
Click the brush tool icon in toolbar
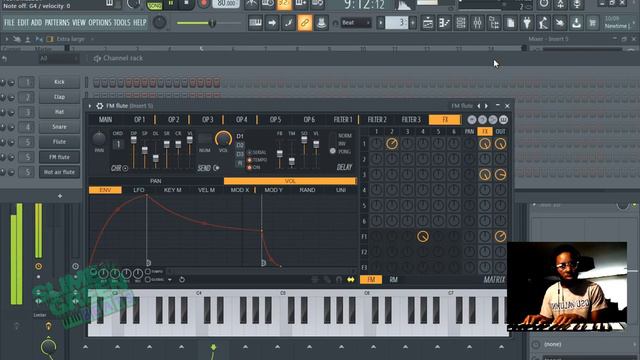[x=288, y=23]
